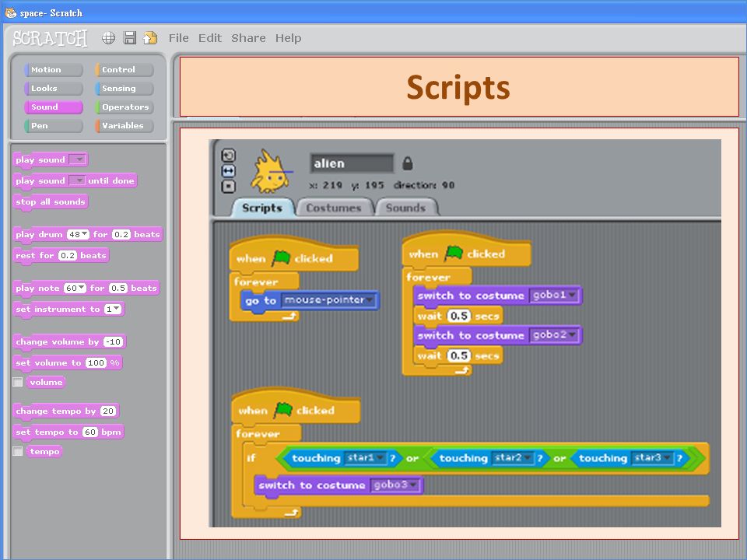Click the sprite name field showing alien
Image resolution: width=747 pixels, height=560 pixels.
352,163
